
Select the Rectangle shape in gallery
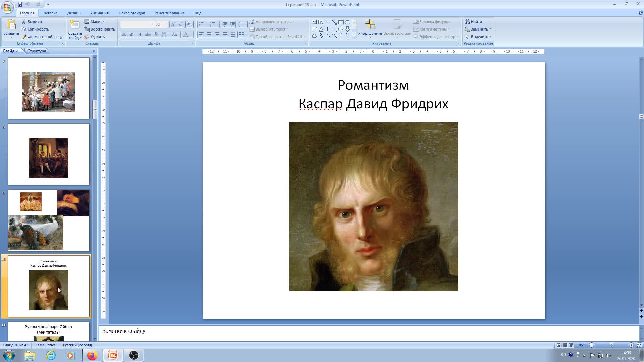click(341, 22)
